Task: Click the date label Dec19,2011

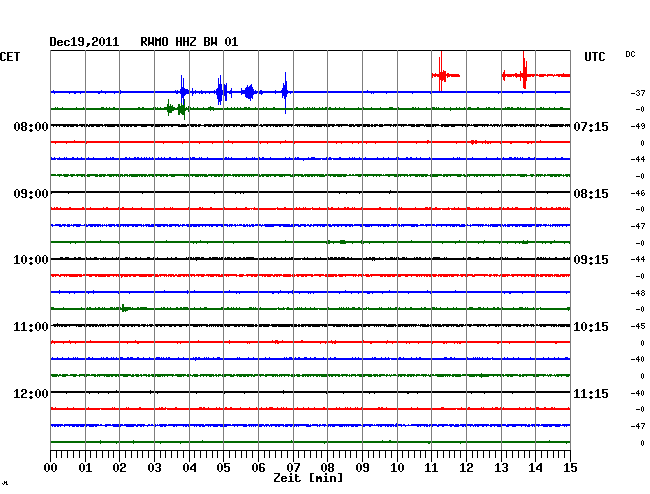Action: [84, 42]
